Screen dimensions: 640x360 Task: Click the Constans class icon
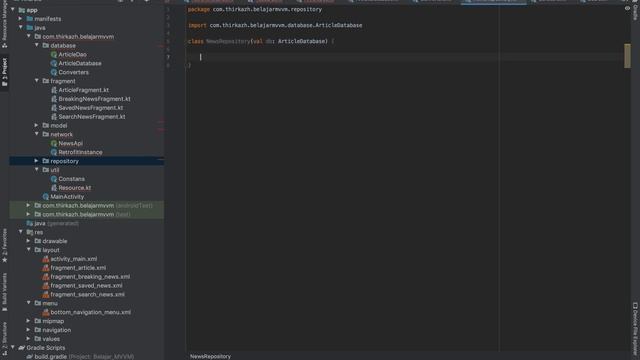coord(54,179)
